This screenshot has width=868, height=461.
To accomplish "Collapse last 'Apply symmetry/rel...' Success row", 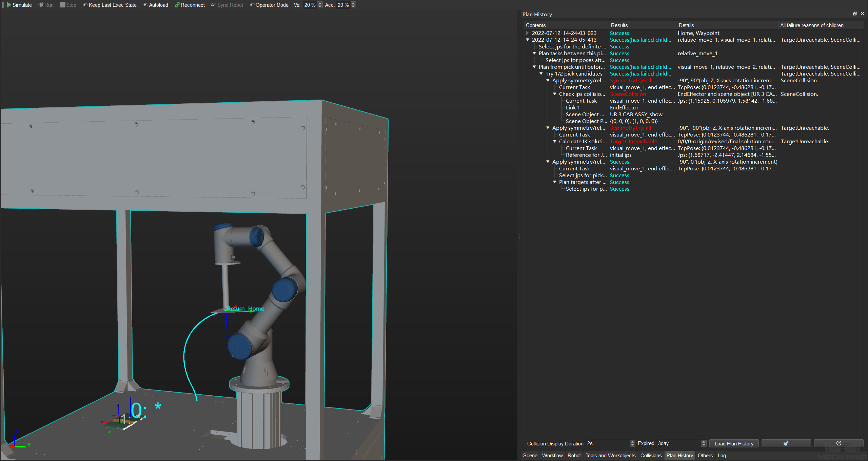I will 548,162.
